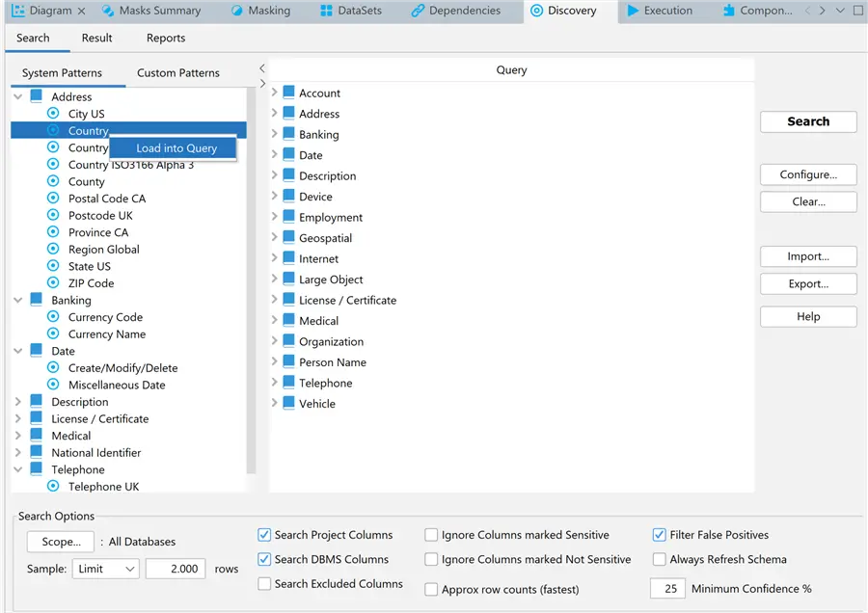Viewport: 868px width, 613px height.
Task: Click the Dependencies link icon
Action: [418, 10]
